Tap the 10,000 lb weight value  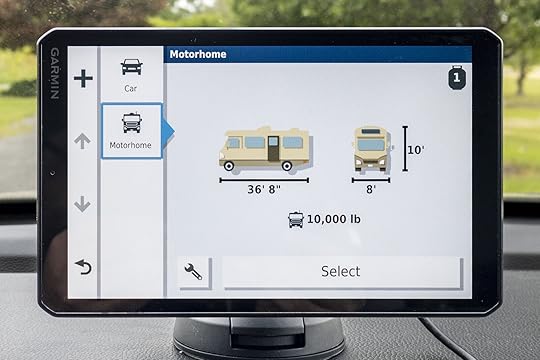point(334,219)
